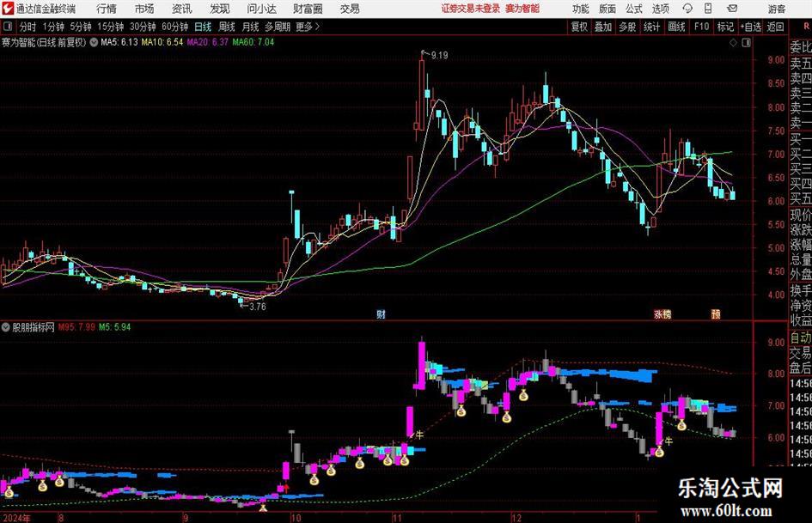
Task: Open the 资讯 menu
Action: [x=182, y=9]
